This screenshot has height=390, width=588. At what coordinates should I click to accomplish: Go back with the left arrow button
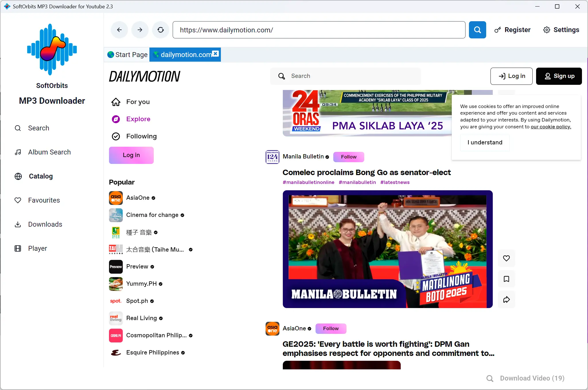[x=119, y=30]
